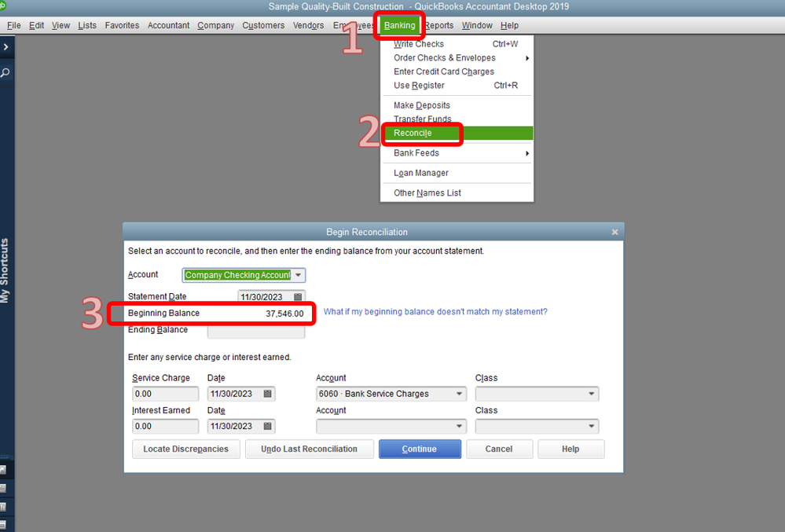Click the magnifier search icon in sidebar

click(5, 73)
